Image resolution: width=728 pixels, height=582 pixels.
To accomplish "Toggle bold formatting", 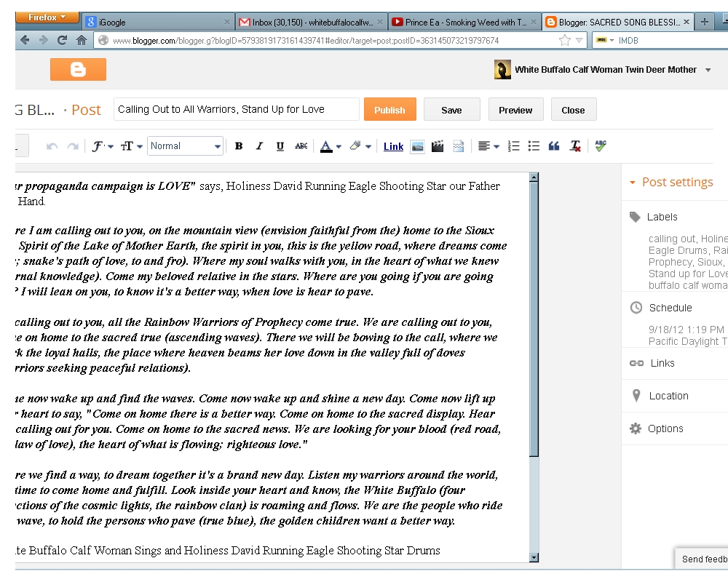I will pyautogui.click(x=239, y=146).
